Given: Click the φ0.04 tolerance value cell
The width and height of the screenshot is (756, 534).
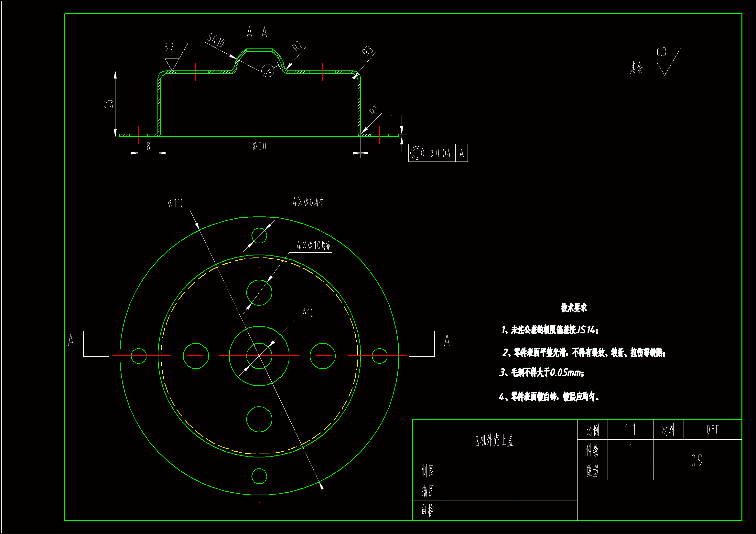Looking at the screenshot, I should [440, 153].
